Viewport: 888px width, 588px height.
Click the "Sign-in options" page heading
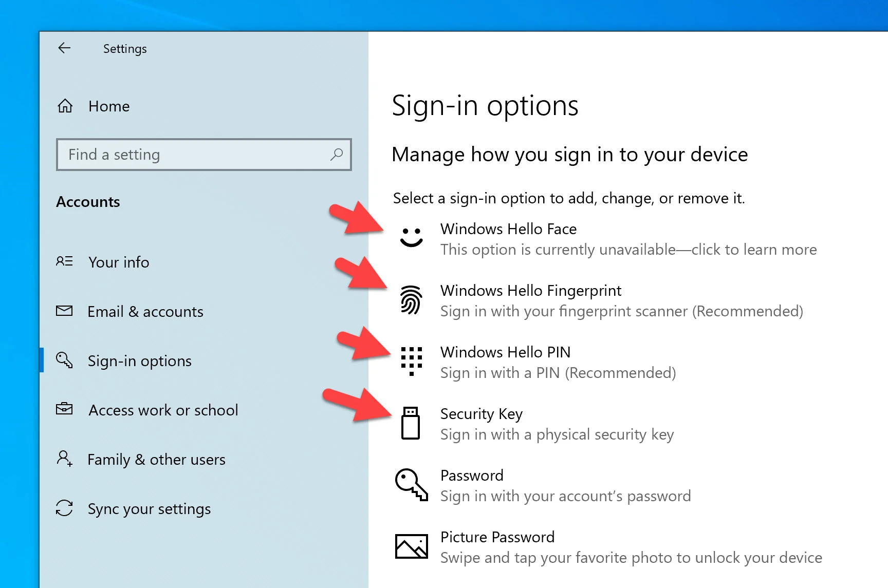tap(485, 106)
